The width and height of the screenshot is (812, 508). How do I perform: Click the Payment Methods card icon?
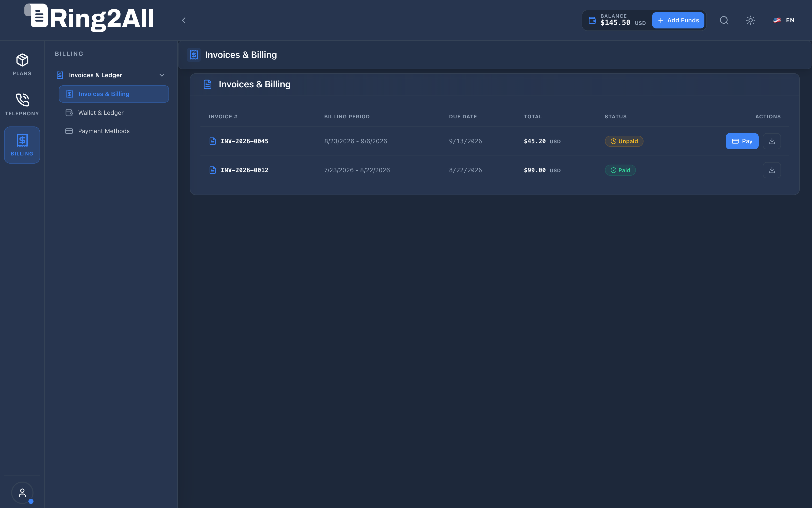pos(69,131)
